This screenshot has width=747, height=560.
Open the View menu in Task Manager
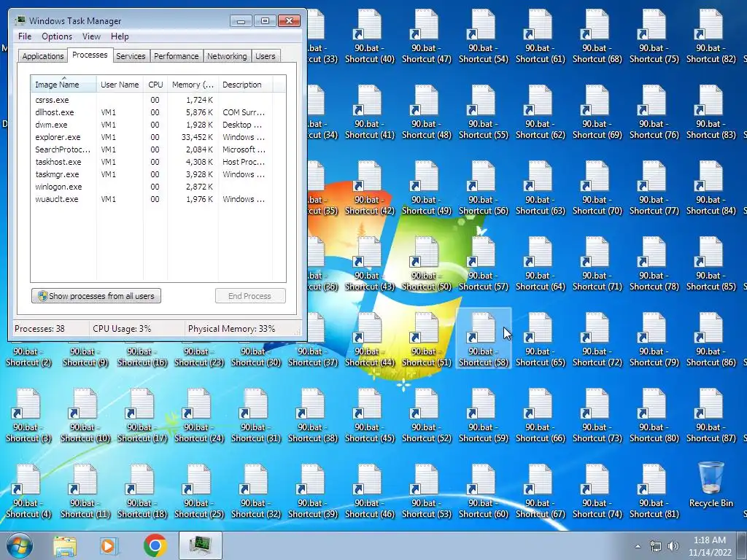click(91, 36)
